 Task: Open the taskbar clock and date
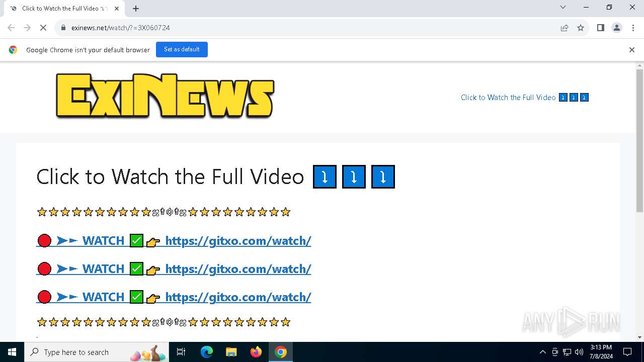click(601, 352)
